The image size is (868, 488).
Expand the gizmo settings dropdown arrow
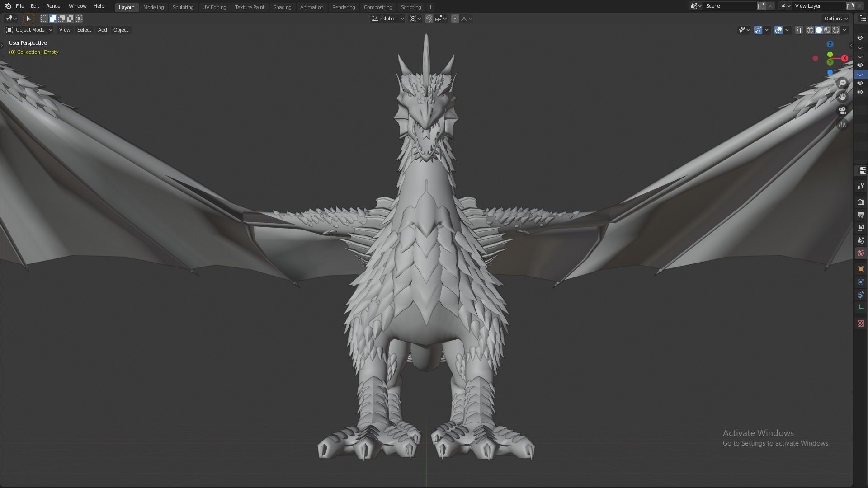tap(767, 30)
